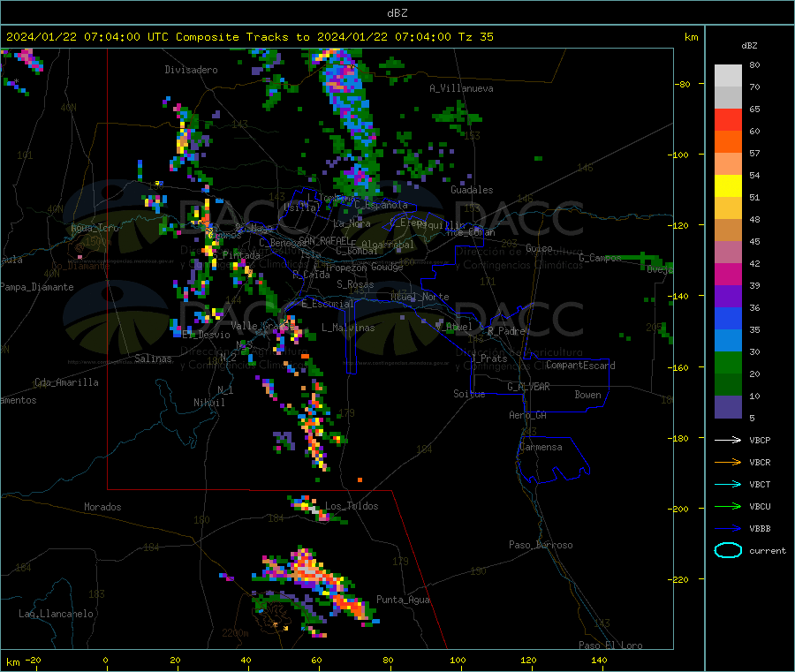Click the 'Carmensa' place label
This screenshot has height=672, width=795.
pos(541,447)
